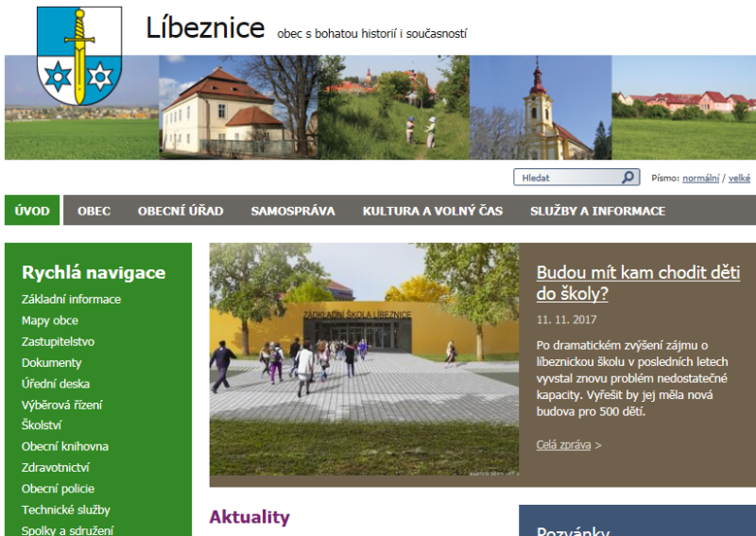Click the magnifier search icon
This screenshot has width=756, height=536.
point(628,178)
